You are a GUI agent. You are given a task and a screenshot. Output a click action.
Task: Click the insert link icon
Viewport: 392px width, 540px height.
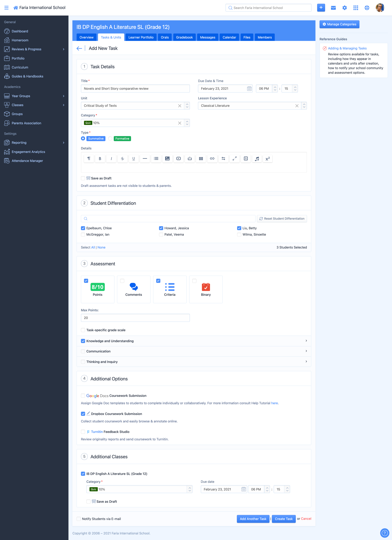coord(212,159)
